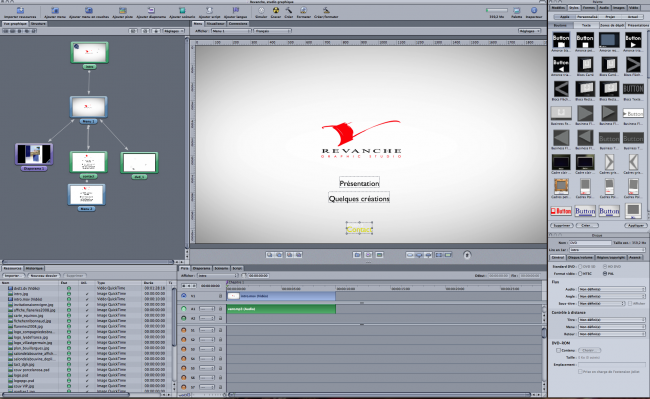Click the Graver burn icon
The image size is (650, 399).
[276, 10]
